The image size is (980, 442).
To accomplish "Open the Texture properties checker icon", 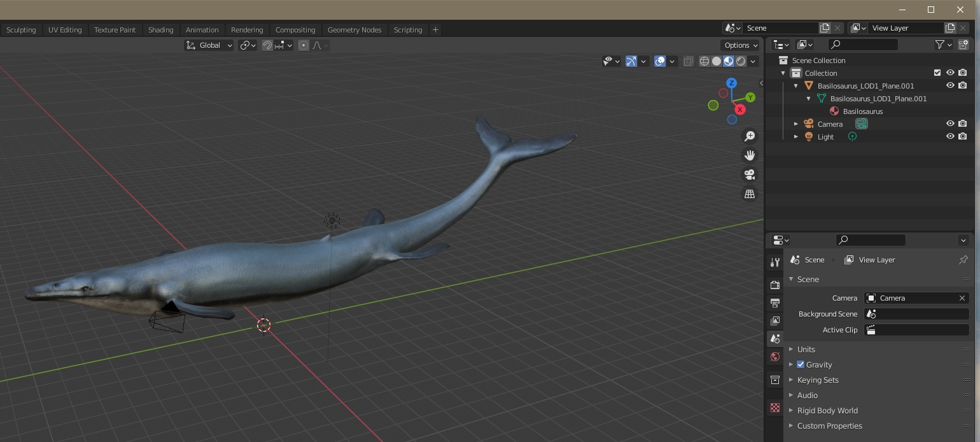I will [774, 408].
